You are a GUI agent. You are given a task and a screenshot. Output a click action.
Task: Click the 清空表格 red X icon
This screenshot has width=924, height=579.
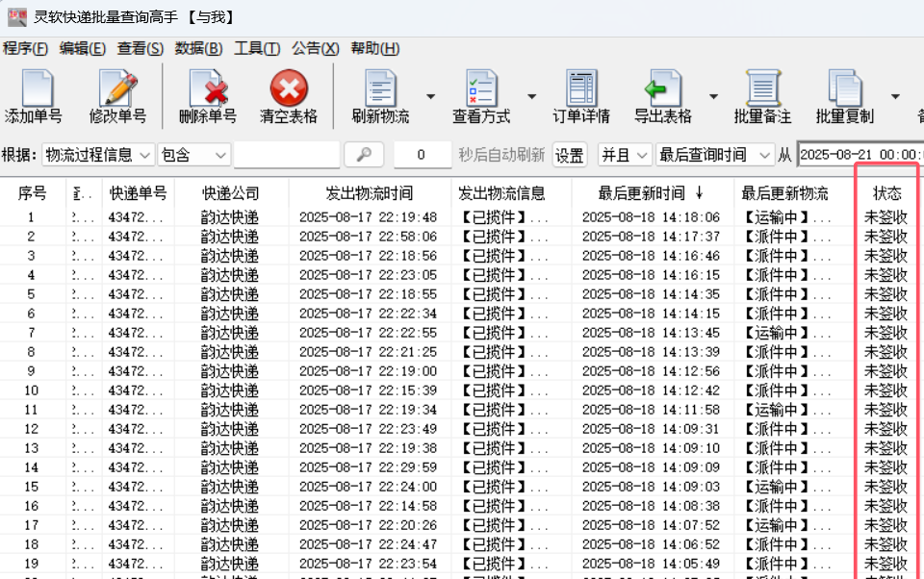coord(289,88)
